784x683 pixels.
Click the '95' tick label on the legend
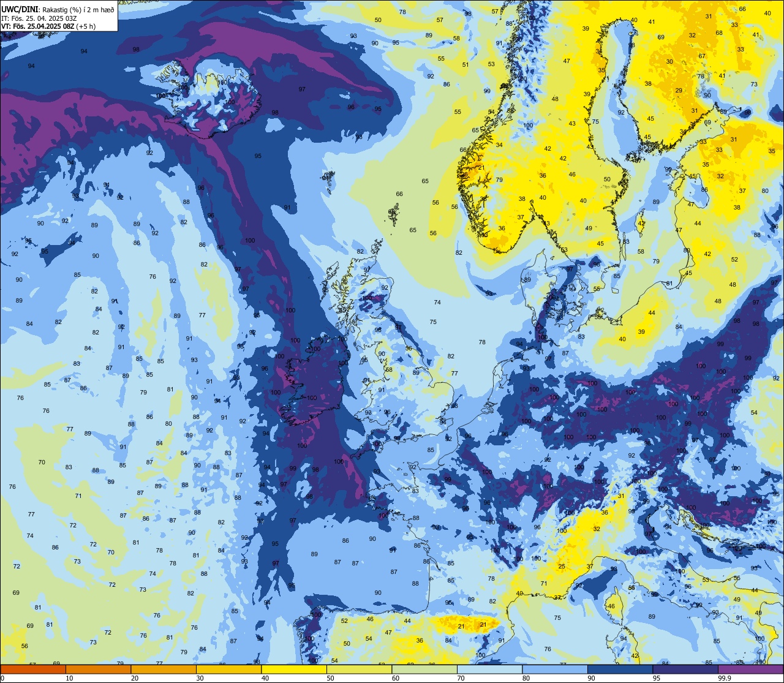[x=656, y=678]
